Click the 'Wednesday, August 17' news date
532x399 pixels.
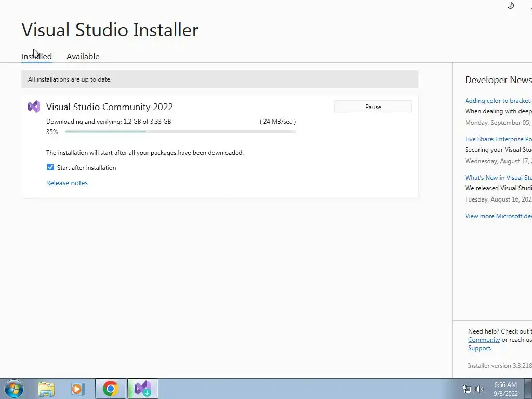(x=498, y=161)
